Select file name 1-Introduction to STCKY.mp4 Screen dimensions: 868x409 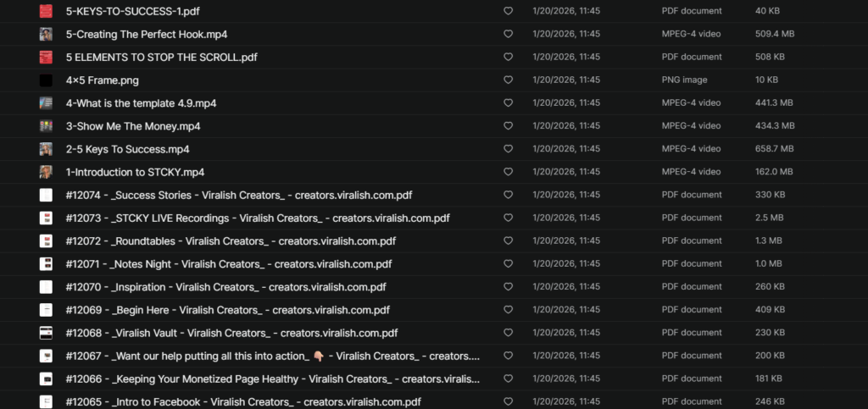coord(135,172)
